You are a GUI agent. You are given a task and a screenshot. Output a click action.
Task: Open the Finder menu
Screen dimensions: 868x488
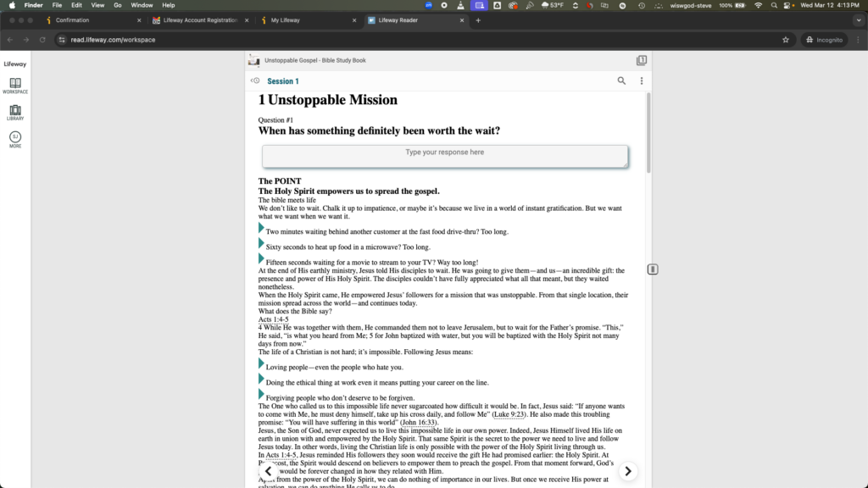[33, 6]
